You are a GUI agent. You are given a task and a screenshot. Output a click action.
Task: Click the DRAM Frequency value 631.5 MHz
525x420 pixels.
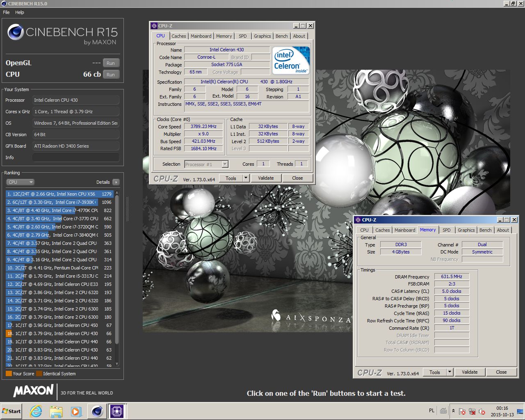coord(452,276)
